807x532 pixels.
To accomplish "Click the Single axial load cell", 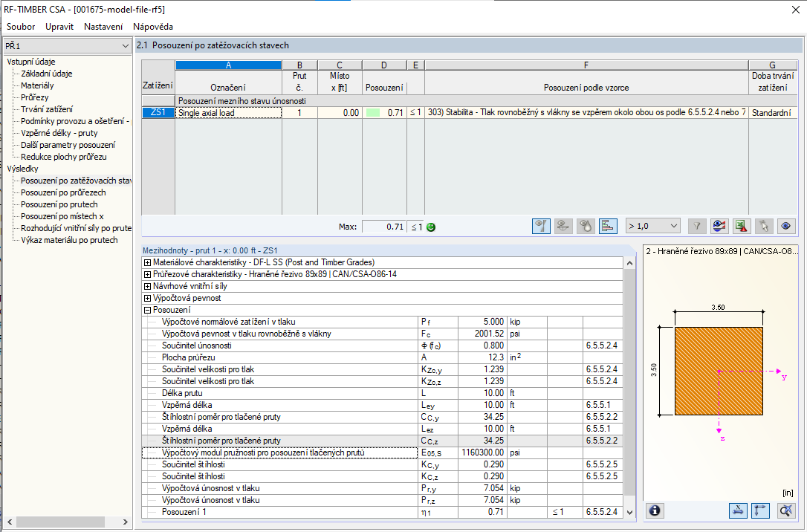I will (x=229, y=113).
